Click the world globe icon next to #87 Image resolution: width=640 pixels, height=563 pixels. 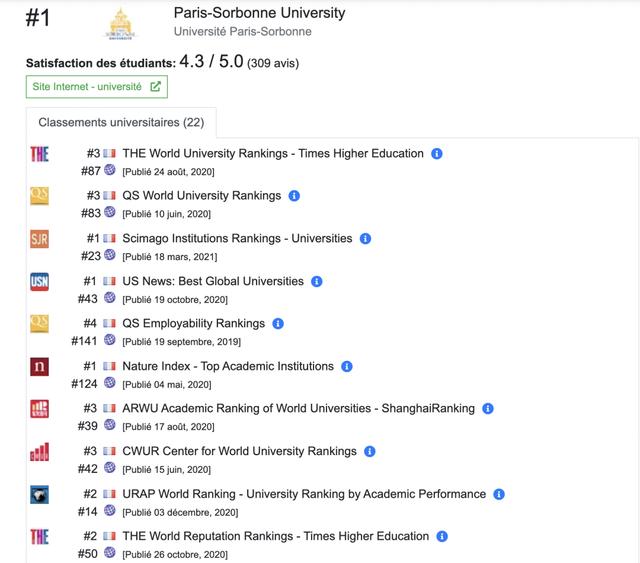109,169
